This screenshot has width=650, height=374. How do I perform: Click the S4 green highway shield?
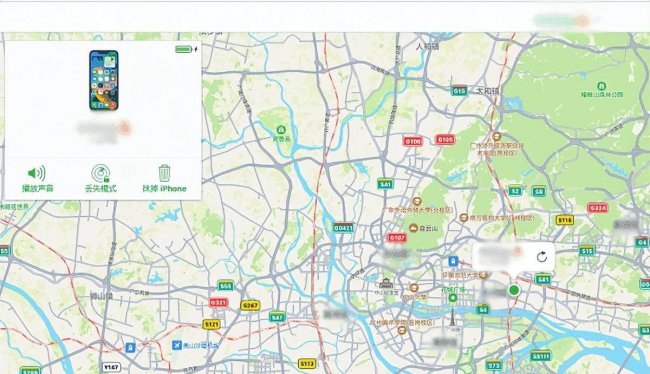coord(483,309)
